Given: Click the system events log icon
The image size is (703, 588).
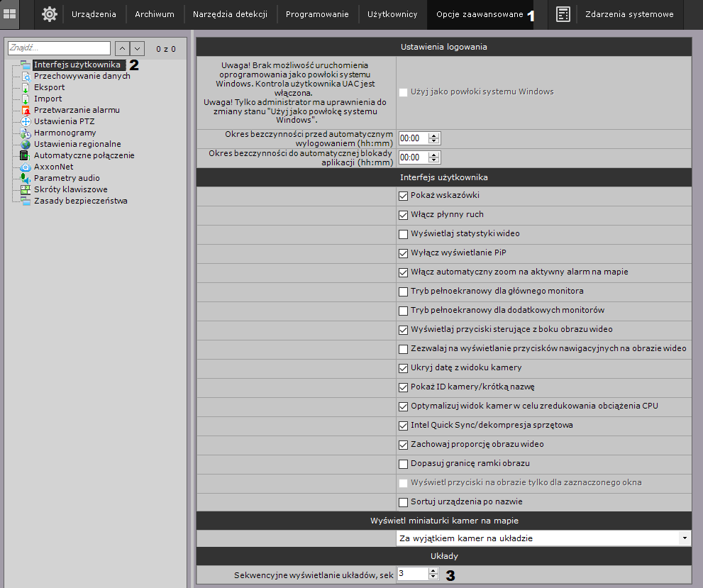Looking at the screenshot, I should (x=563, y=14).
